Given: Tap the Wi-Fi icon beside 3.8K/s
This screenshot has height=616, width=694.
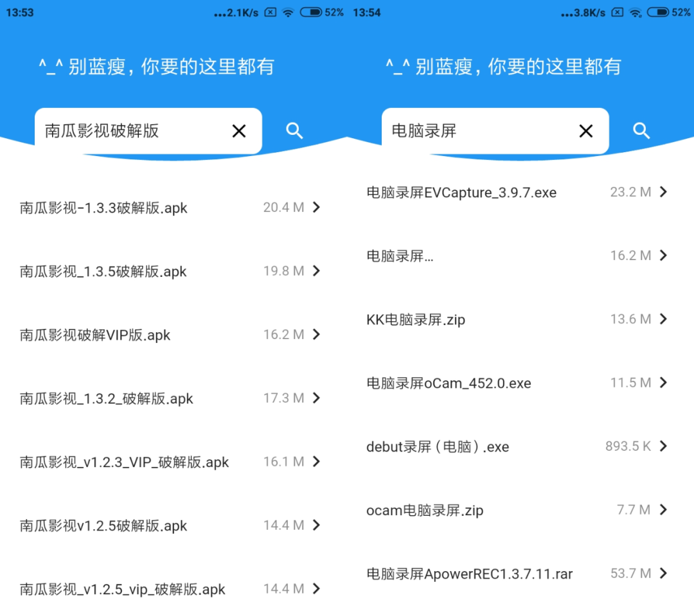Looking at the screenshot, I should (636, 12).
